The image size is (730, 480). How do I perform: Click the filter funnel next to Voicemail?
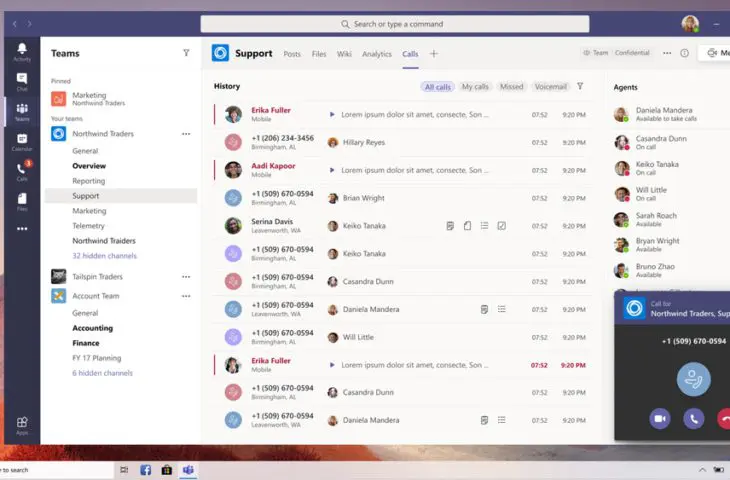pos(580,86)
